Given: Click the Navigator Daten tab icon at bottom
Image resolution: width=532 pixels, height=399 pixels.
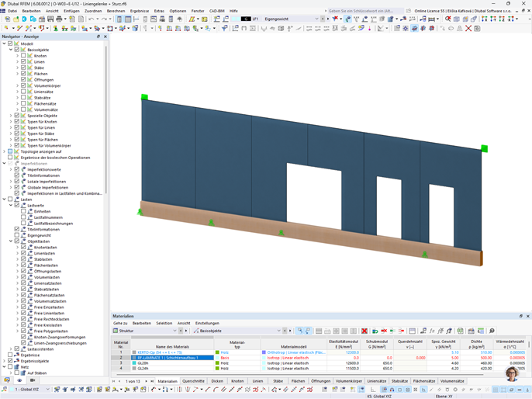Looking at the screenshot, I should [7, 380].
